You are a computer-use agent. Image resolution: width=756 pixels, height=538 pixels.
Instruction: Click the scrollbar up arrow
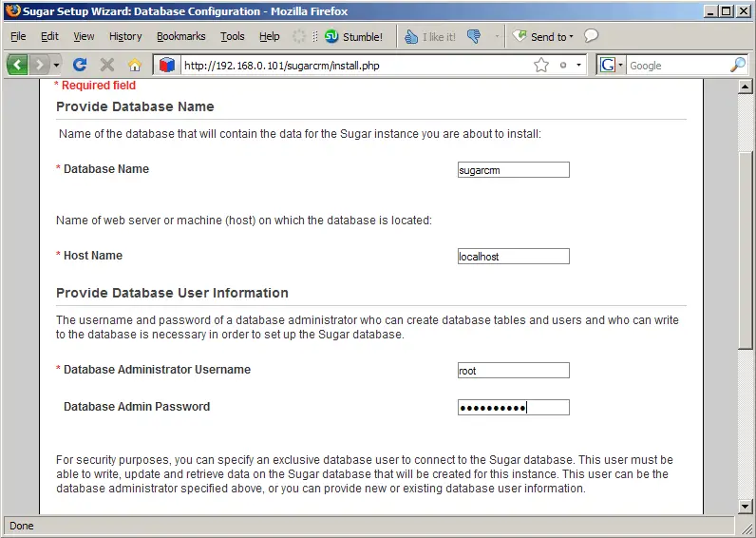click(745, 86)
